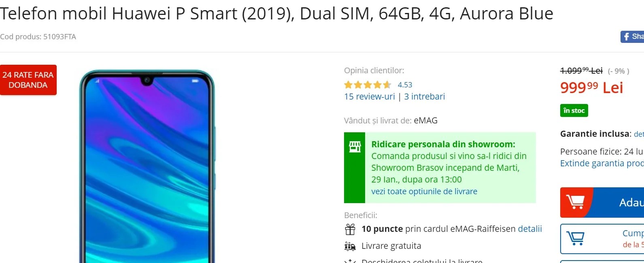Open the 15 review-uri link
Viewport: 644px width, 263px height.
click(x=370, y=97)
